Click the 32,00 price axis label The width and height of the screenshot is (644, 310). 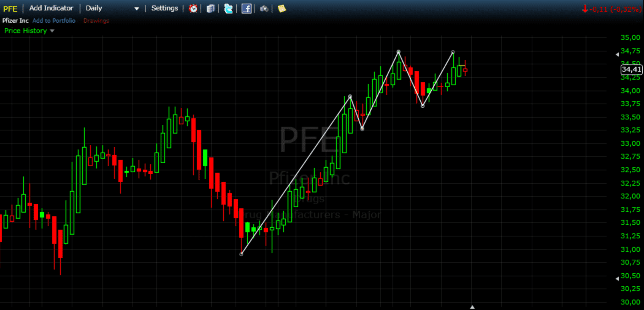point(630,196)
